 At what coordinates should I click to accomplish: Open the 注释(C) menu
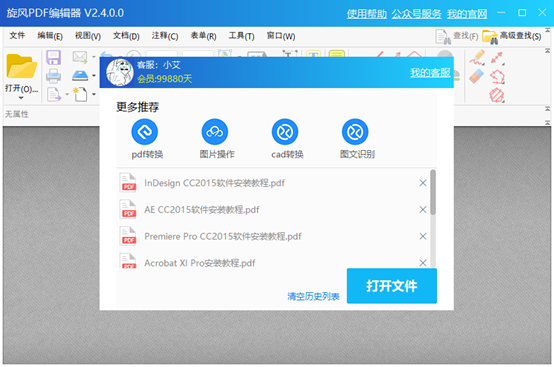[165, 36]
